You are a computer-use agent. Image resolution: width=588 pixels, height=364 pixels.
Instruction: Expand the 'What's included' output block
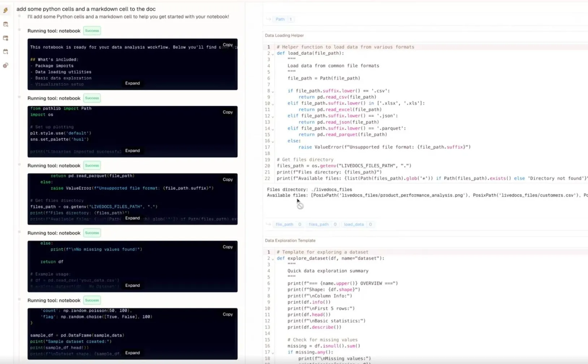132,83
